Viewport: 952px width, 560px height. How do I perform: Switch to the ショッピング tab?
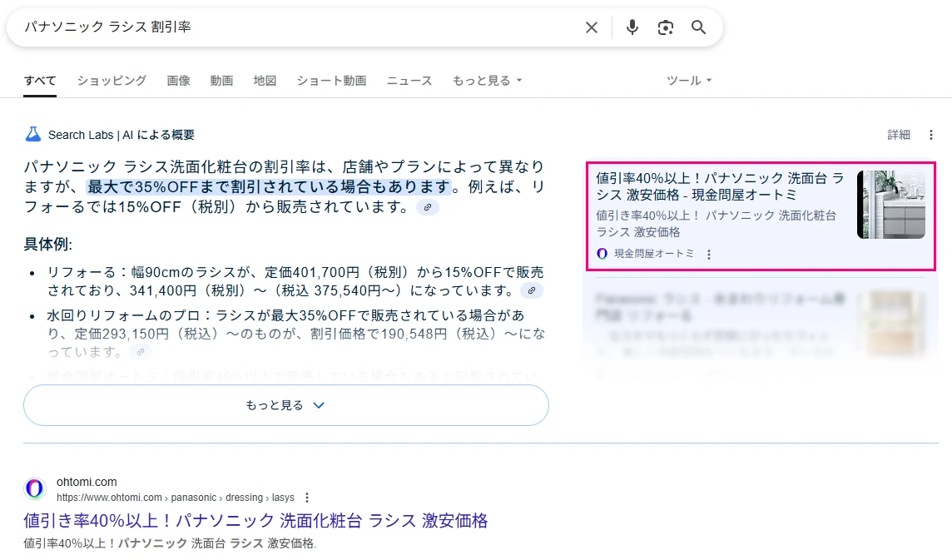(x=112, y=80)
